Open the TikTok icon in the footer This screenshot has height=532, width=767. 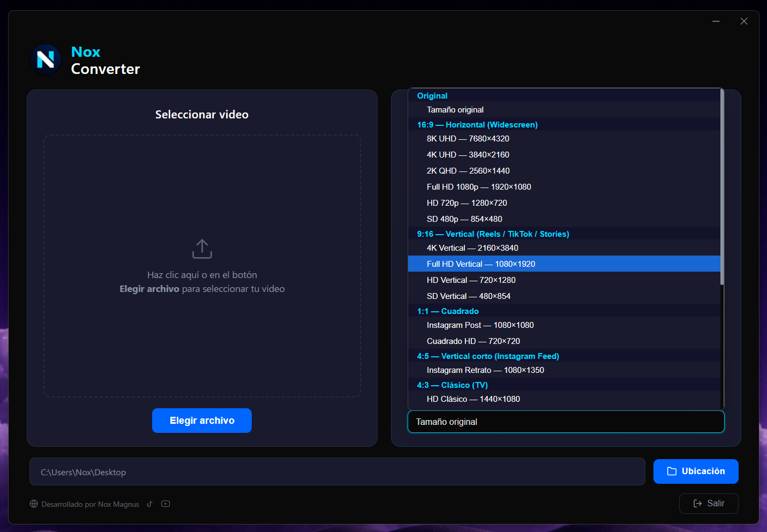149,504
